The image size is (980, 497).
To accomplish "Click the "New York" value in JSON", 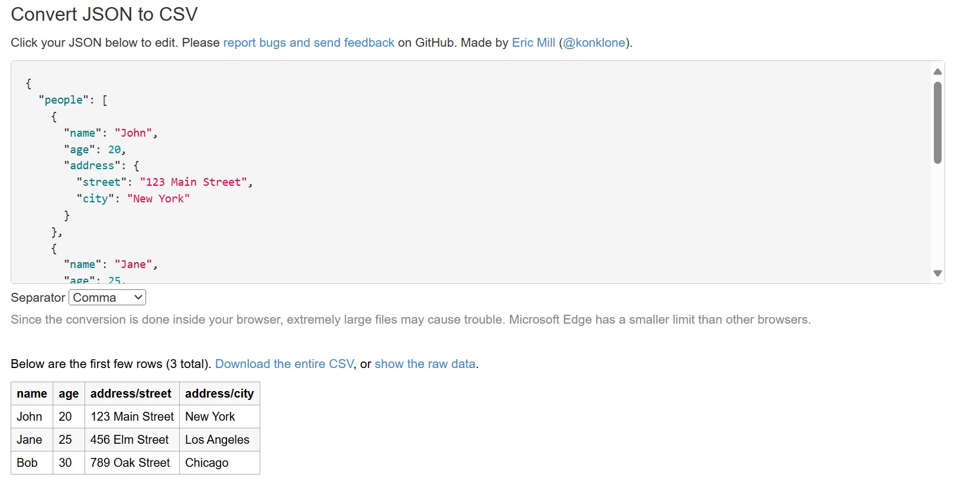I will coord(159,199).
